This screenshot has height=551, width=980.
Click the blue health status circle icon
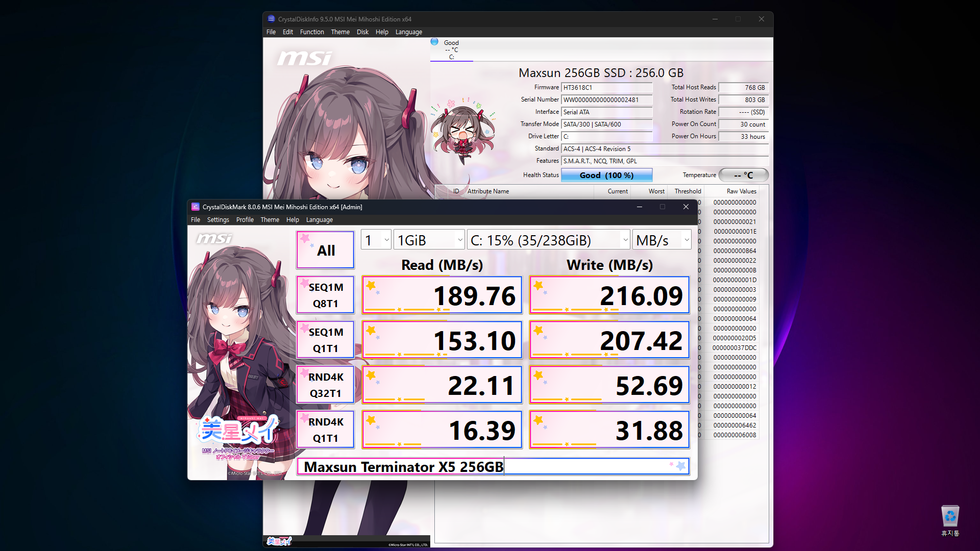click(434, 42)
